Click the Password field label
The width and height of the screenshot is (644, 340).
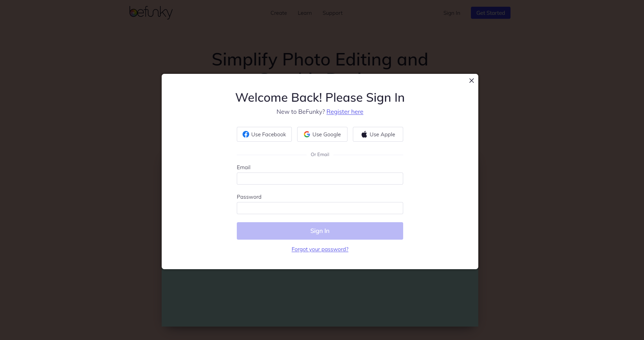(x=249, y=197)
